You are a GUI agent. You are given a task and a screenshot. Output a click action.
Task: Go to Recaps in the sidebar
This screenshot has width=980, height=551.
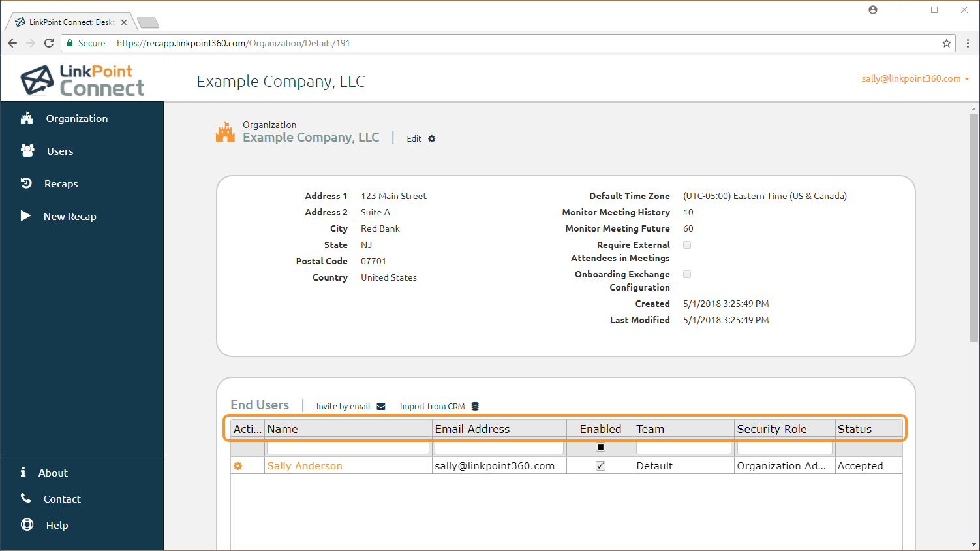[61, 184]
